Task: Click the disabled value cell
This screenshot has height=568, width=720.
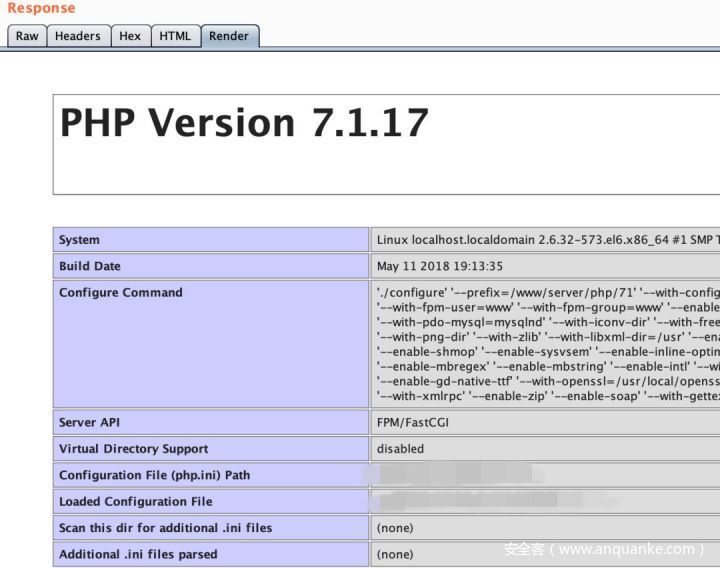Action: click(x=400, y=449)
